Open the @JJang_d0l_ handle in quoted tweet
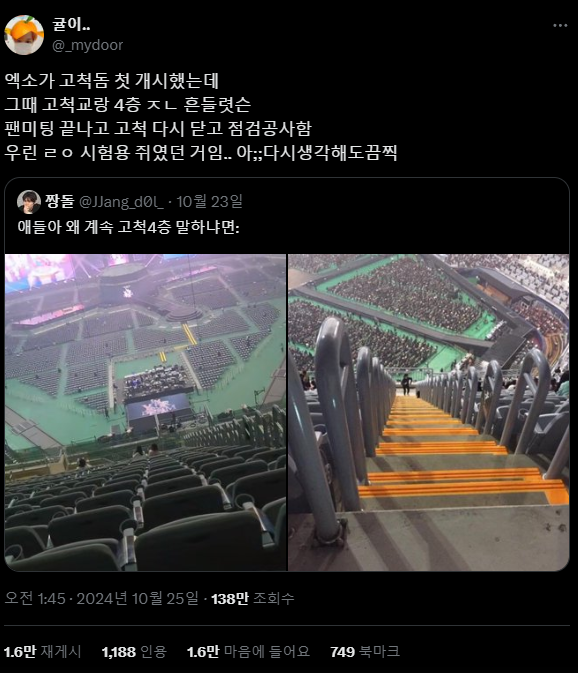 tap(121, 202)
